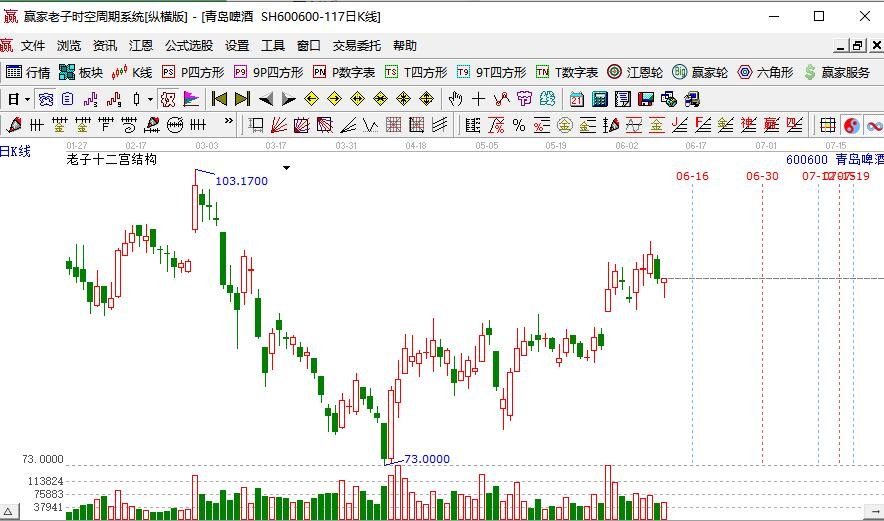Open the 9P四方形 tool
This screenshot has height=521, width=884.
[268, 72]
